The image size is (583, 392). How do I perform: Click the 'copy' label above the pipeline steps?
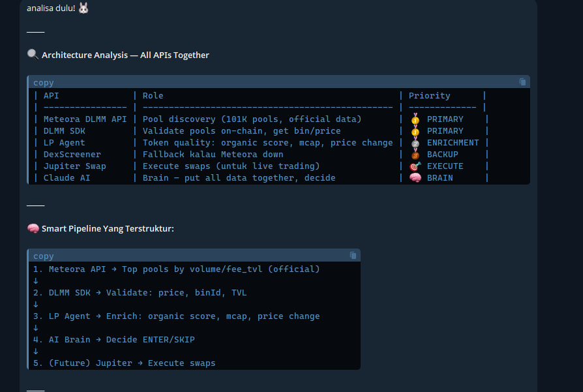click(44, 256)
